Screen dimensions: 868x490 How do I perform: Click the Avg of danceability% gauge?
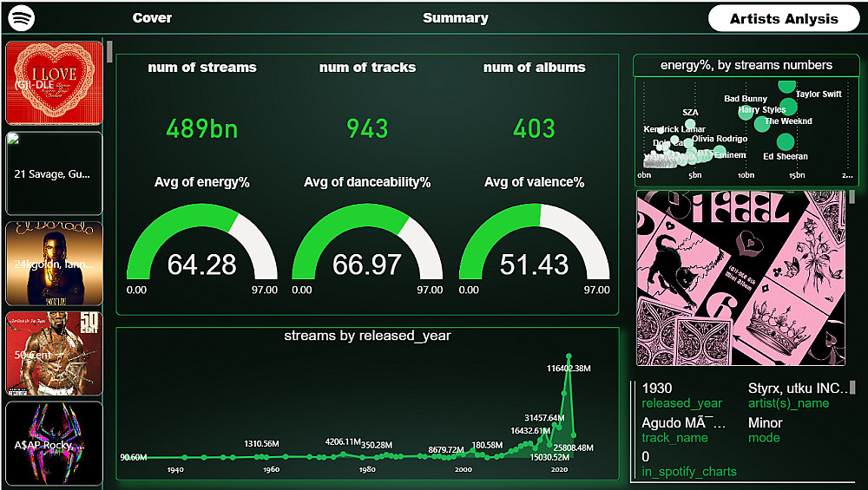367,242
